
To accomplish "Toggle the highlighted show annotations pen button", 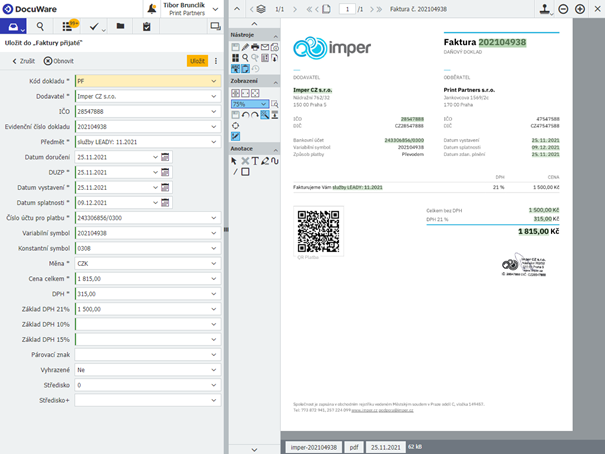I will 235,136.
